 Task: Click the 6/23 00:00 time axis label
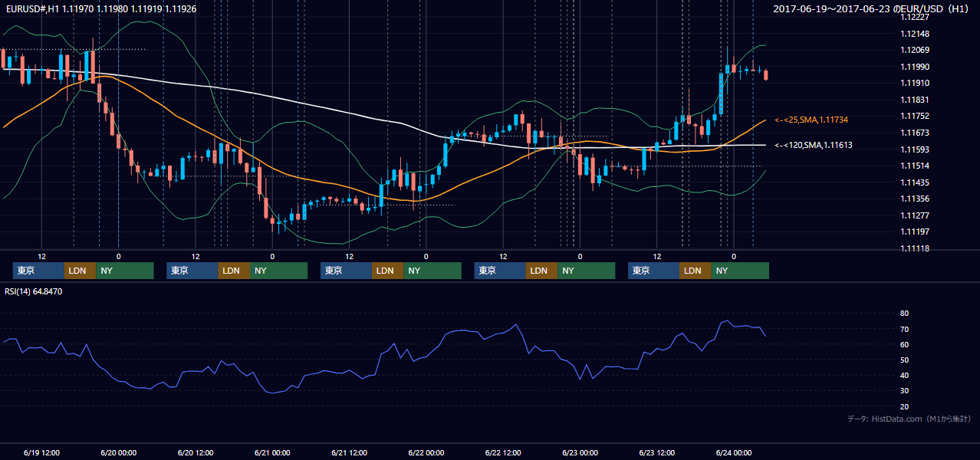580,452
